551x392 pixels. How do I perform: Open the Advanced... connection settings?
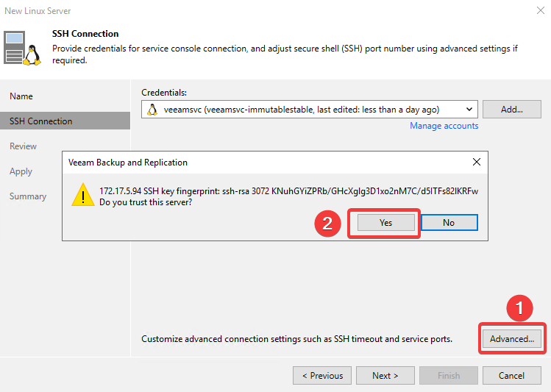point(512,338)
